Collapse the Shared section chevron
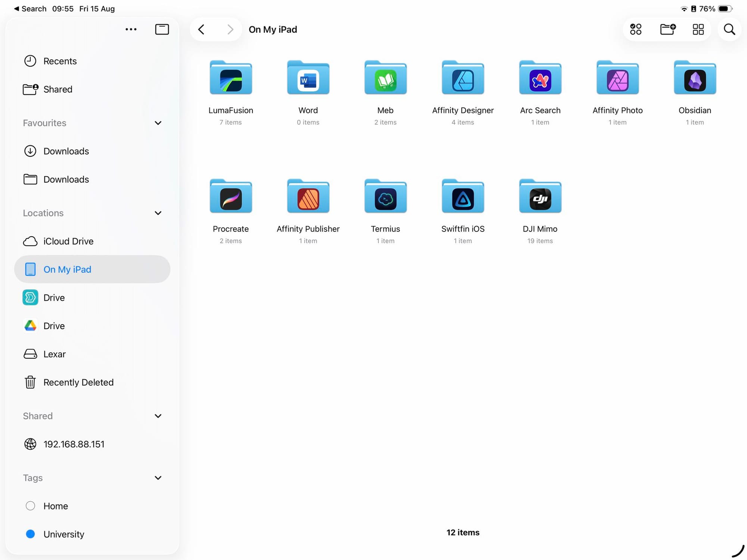This screenshot has width=747, height=560. pyautogui.click(x=158, y=416)
